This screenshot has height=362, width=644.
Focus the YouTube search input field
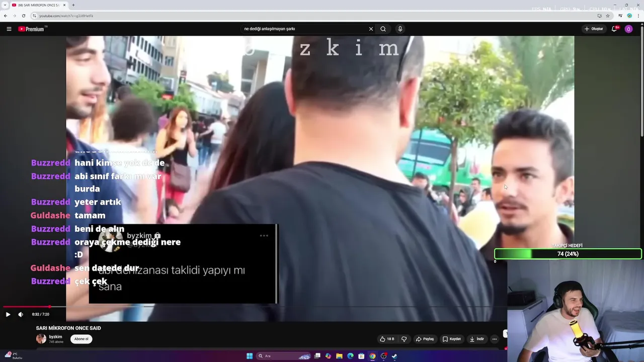(x=304, y=29)
